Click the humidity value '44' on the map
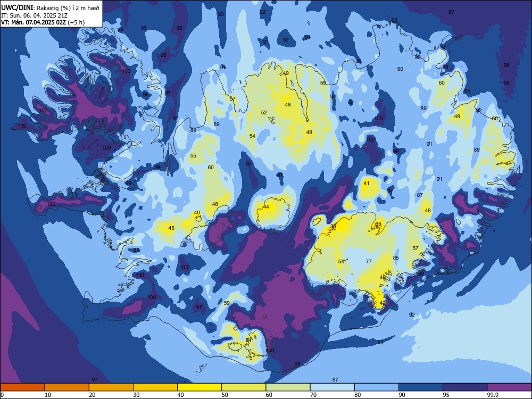This screenshot has width=532, height=399. point(266,206)
